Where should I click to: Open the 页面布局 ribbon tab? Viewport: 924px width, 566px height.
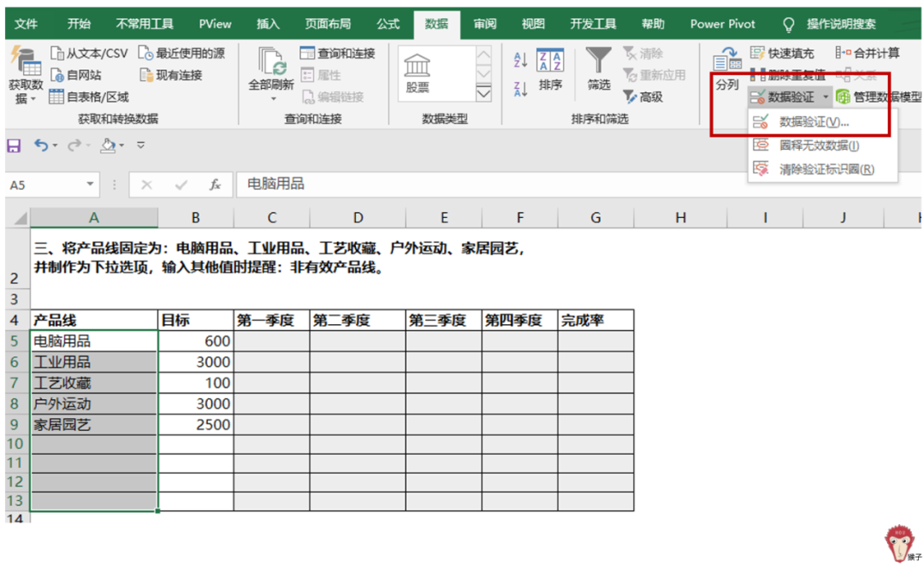328,24
